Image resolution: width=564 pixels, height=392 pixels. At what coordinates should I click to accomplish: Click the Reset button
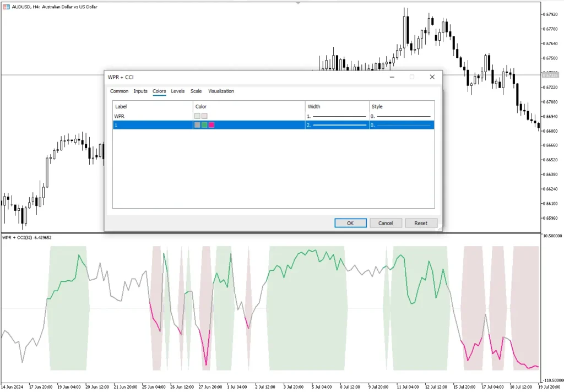click(421, 223)
